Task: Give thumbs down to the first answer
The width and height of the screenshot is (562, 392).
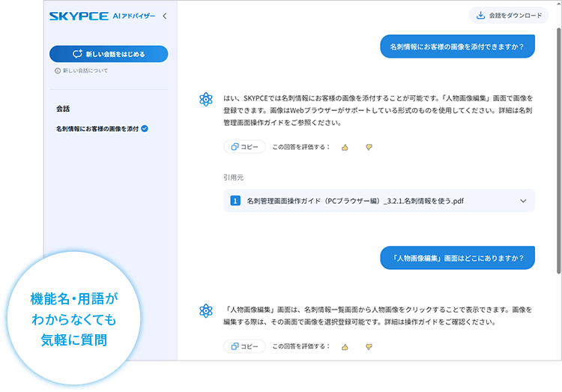Action: (x=369, y=147)
